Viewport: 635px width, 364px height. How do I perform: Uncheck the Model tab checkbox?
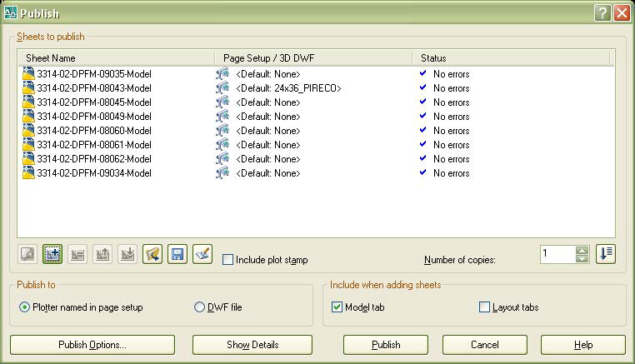(337, 307)
